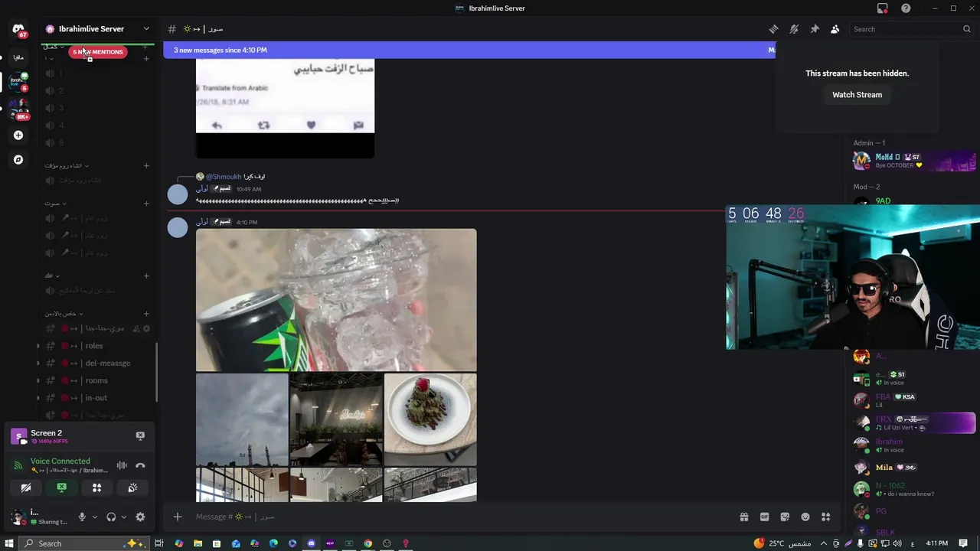Open Direct Messages home icon
Image resolution: width=980 pixels, height=551 pixels.
pos(18,29)
